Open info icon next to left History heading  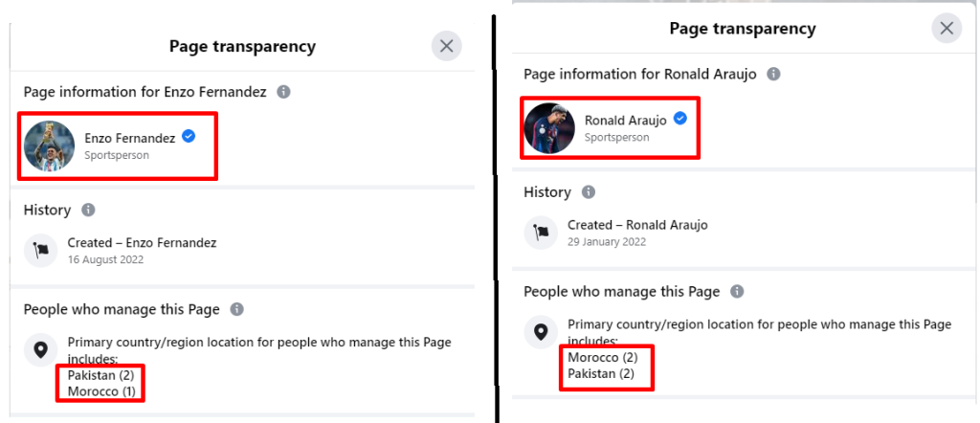[88, 210]
